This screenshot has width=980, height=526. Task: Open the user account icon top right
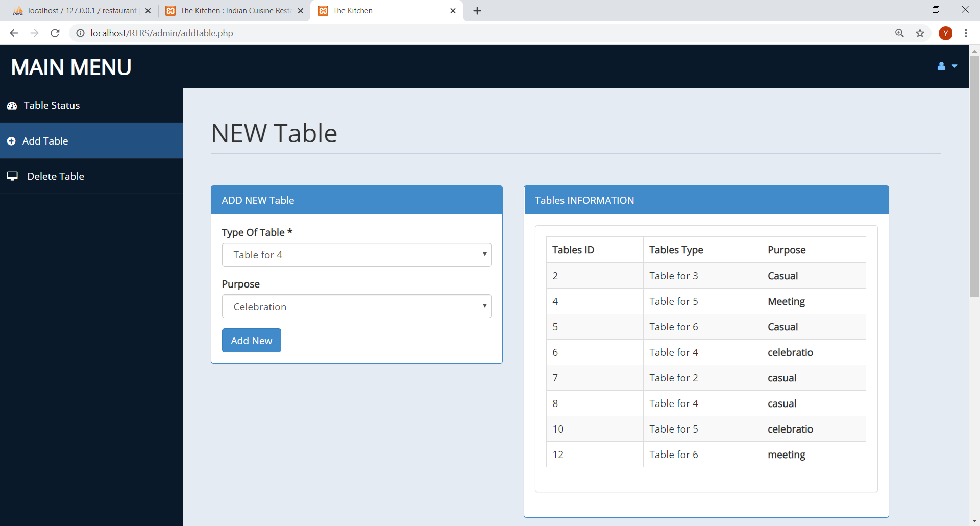942,66
